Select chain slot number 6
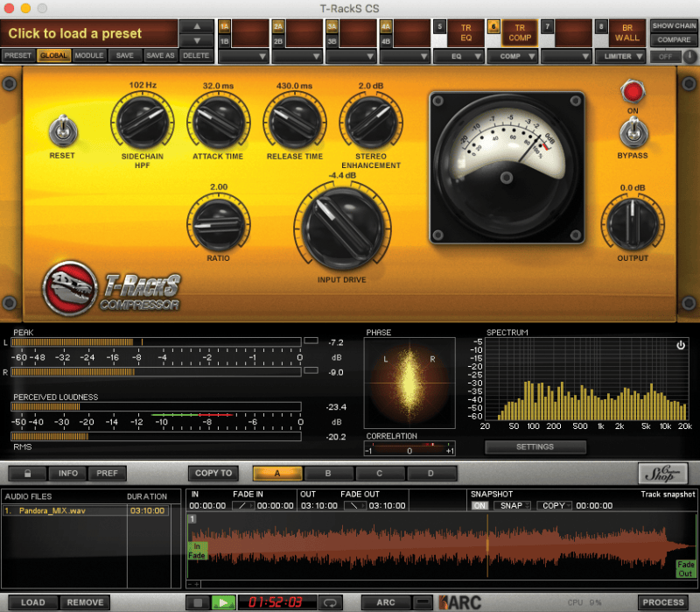The height and width of the screenshot is (612, 700). [x=493, y=27]
